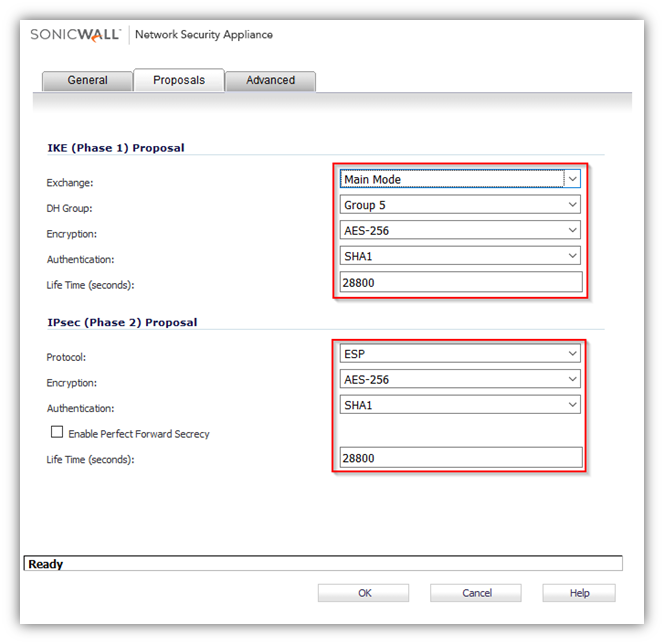Open Phase 2 Authentication dropdown
664x644 pixels.
pyautogui.click(x=459, y=405)
